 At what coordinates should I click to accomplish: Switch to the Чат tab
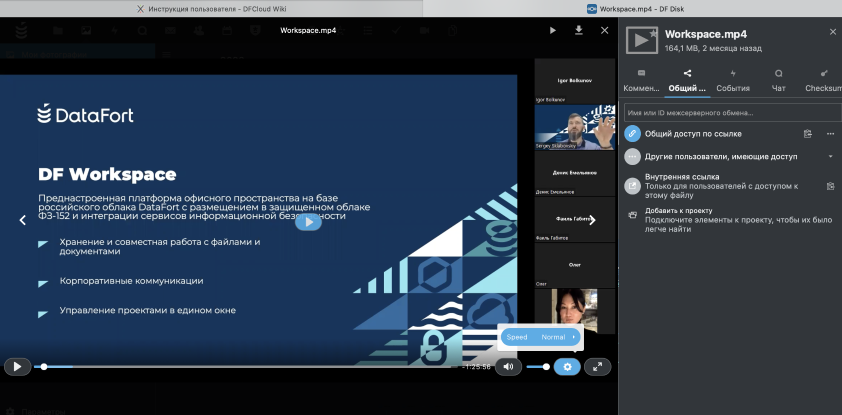[x=779, y=81]
